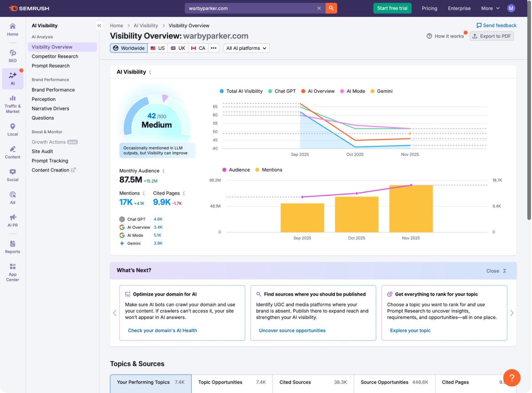
Task: Switch to the Cited Sources tab
Action: point(295,382)
